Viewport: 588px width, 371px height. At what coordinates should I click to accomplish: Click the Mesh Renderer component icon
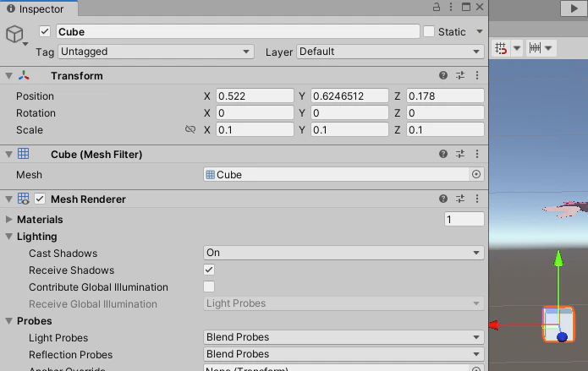pos(23,199)
